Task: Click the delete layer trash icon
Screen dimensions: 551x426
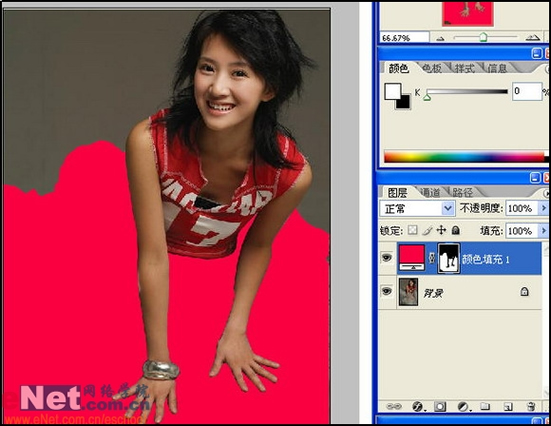Action: click(531, 407)
